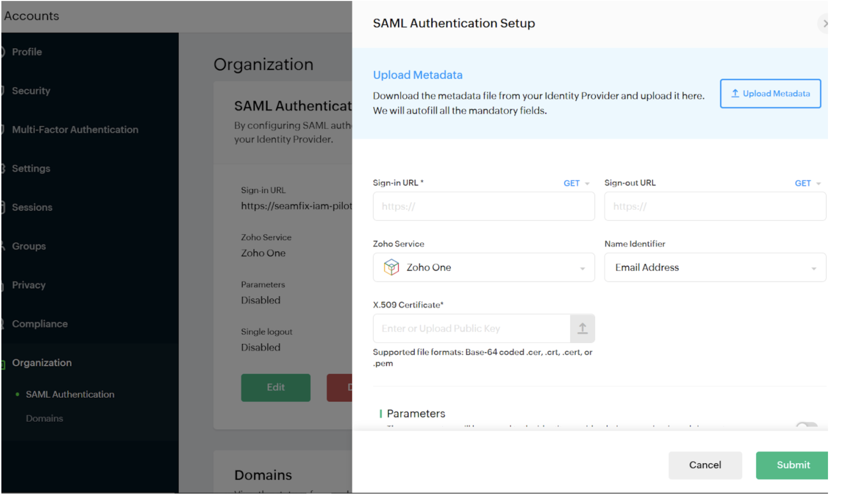Toggle the Parameters switch
The width and height of the screenshot is (851, 504).
[x=807, y=425]
